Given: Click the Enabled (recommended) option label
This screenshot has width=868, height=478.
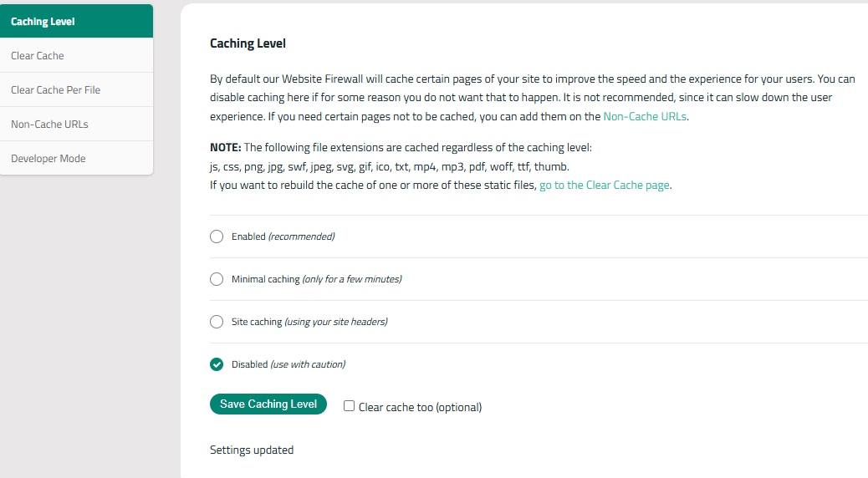Looking at the screenshot, I should point(283,236).
